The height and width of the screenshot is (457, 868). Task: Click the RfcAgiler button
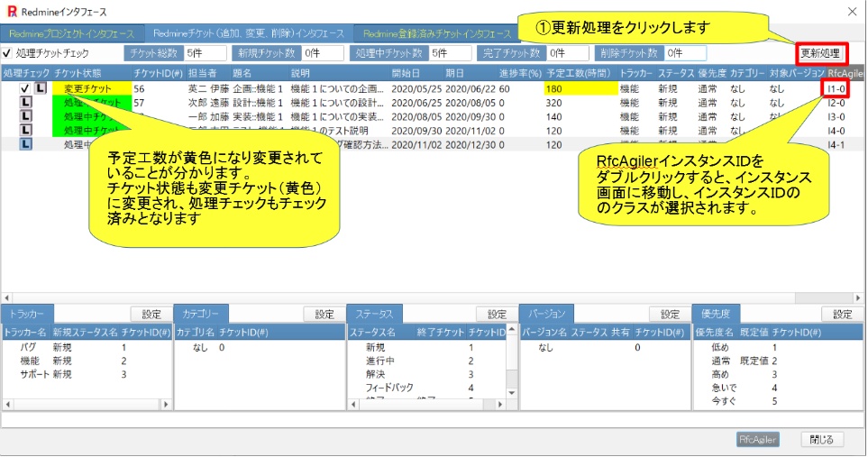(758, 439)
